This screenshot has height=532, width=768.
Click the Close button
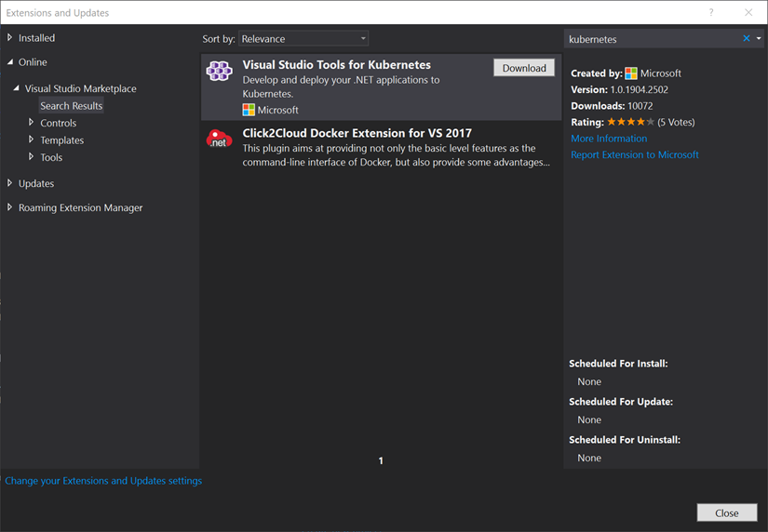click(x=727, y=512)
